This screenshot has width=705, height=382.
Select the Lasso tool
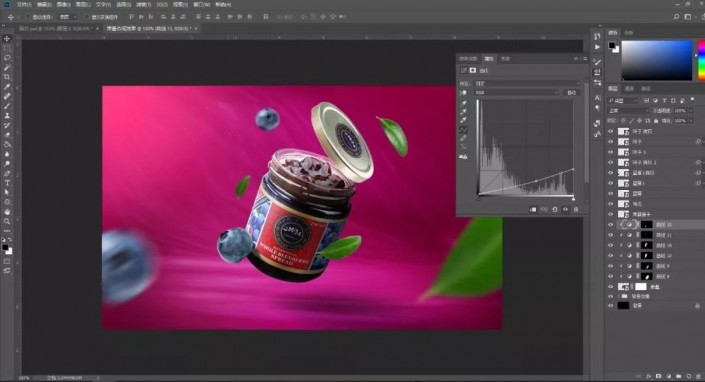coord(7,58)
